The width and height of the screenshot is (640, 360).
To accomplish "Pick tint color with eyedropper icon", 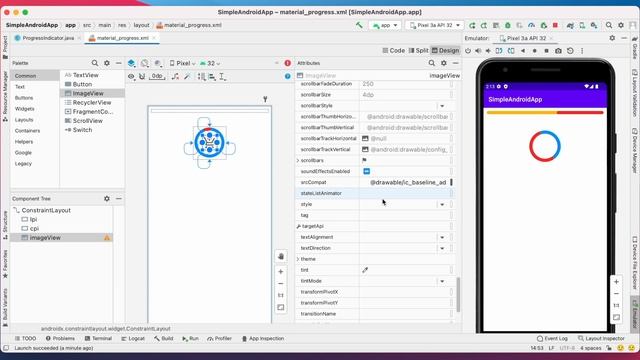I will click(365, 270).
